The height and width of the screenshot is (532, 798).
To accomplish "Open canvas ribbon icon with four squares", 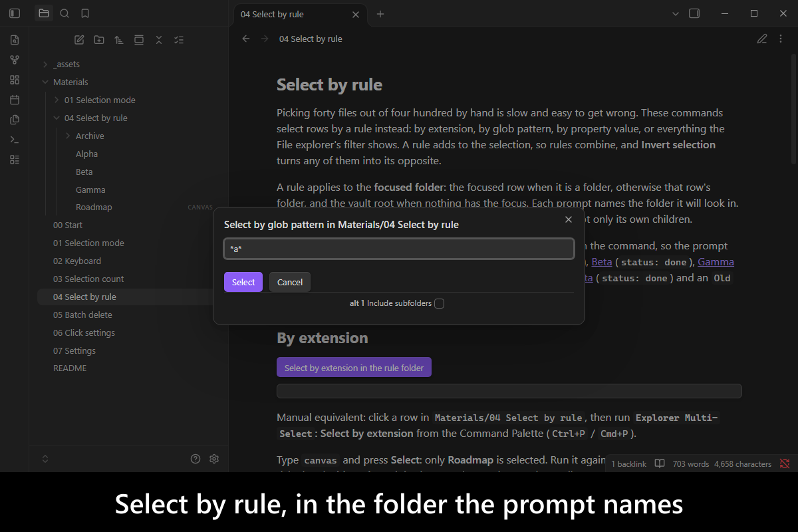I will pos(15,80).
